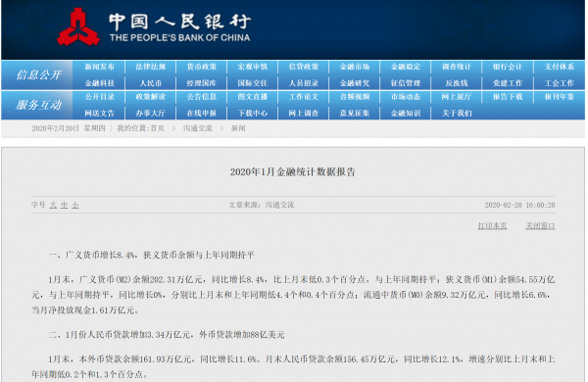Image resolution: width=588 pixels, height=382 pixels.
Task: Click the timestamp 2020-02-20 16:00:20
Action: [x=519, y=205]
